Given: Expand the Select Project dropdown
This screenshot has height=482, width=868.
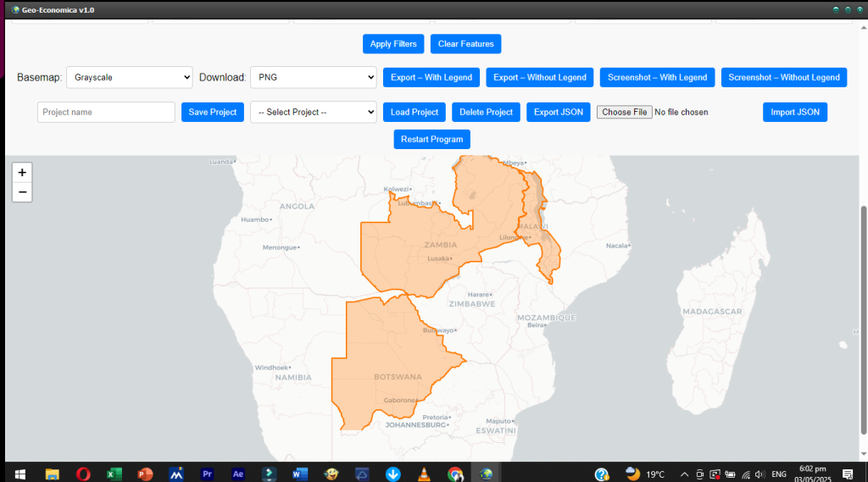Looking at the screenshot, I should coord(314,112).
